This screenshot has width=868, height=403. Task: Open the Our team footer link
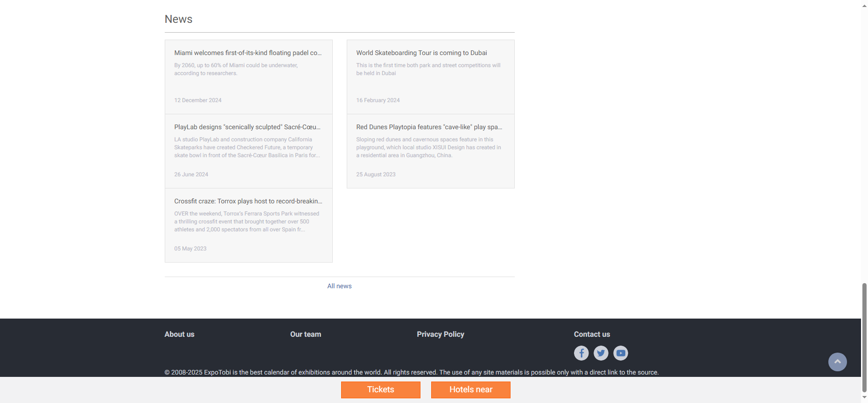[305, 334]
